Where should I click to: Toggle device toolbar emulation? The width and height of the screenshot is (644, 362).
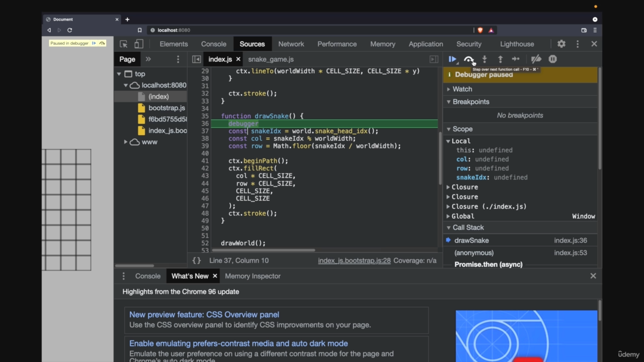coord(139,44)
